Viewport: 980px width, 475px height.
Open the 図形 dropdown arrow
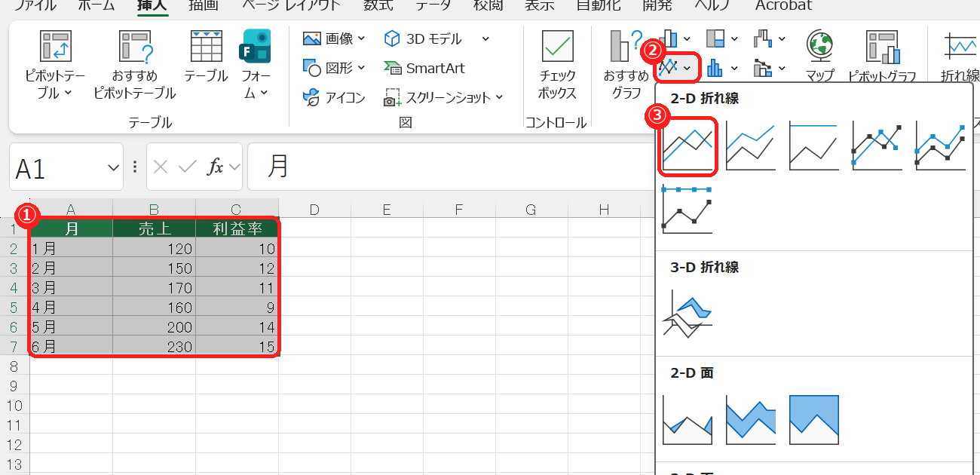(x=361, y=68)
